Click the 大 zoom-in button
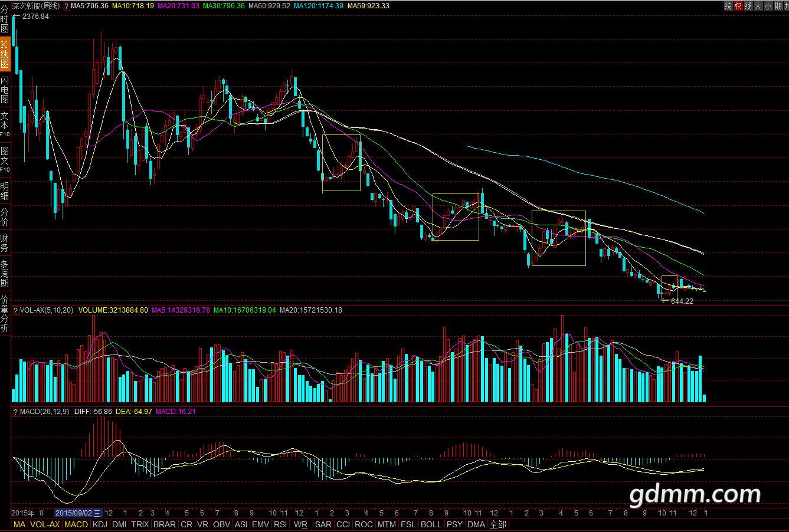789x532 pixels. (758, 6)
